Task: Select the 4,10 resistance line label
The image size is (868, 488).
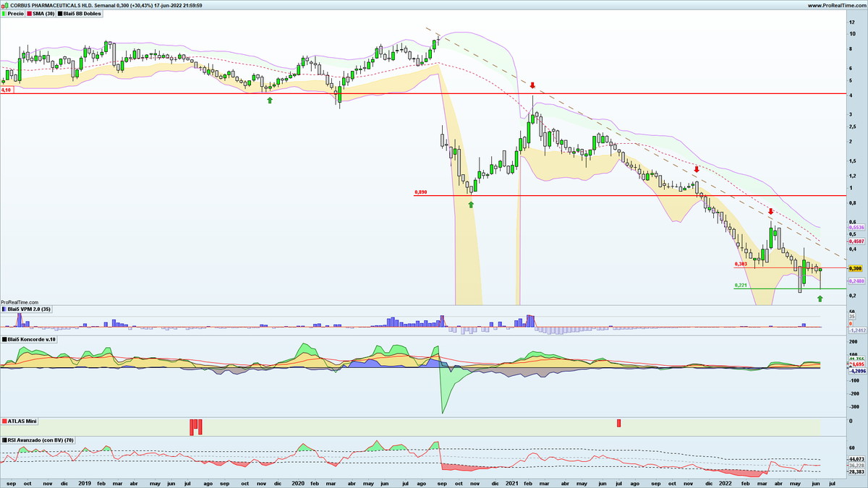Action: [7, 90]
